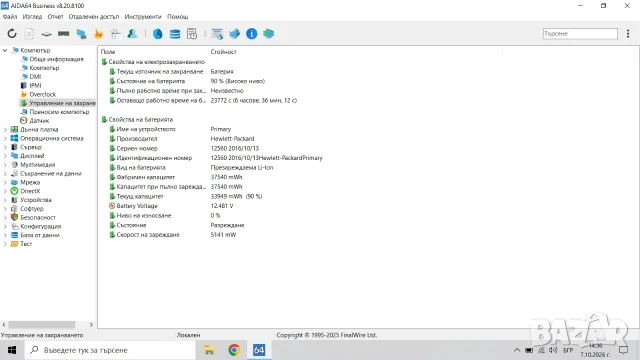The image size is (640, 360).
Task: Open the Отдалечен достъп menu
Action: (x=94, y=17)
